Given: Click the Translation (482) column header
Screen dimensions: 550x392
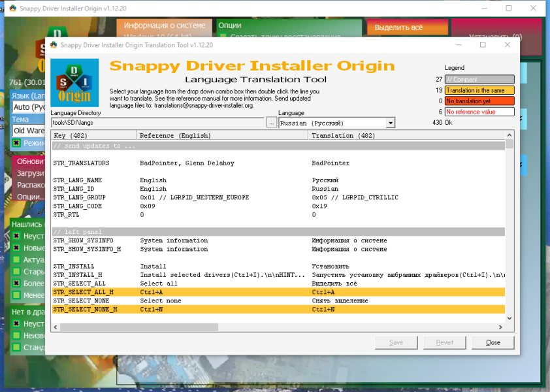Looking at the screenshot, I should coord(406,135).
